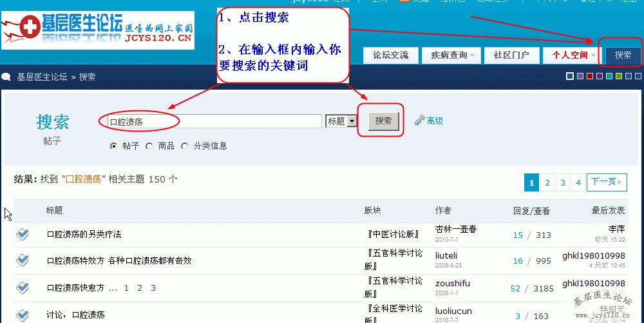Select the 分类信息 radio button

pyautogui.click(x=185, y=146)
